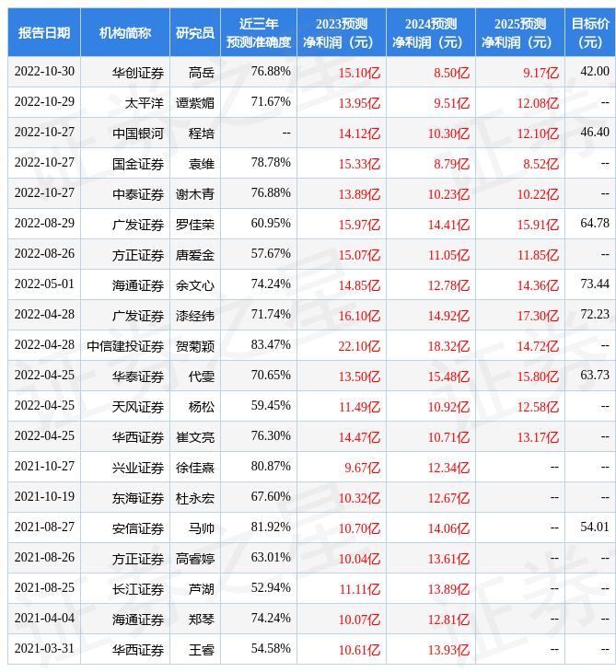Click target price 64.78
The height and width of the screenshot is (672, 616).
(x=595, y=224)
